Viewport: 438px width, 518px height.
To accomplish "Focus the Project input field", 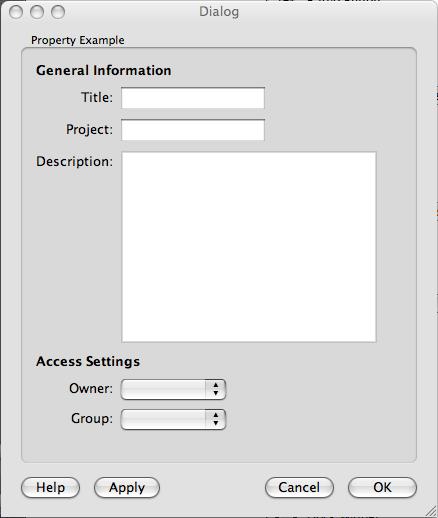I will pyautogui.click(x=193, y=130).
